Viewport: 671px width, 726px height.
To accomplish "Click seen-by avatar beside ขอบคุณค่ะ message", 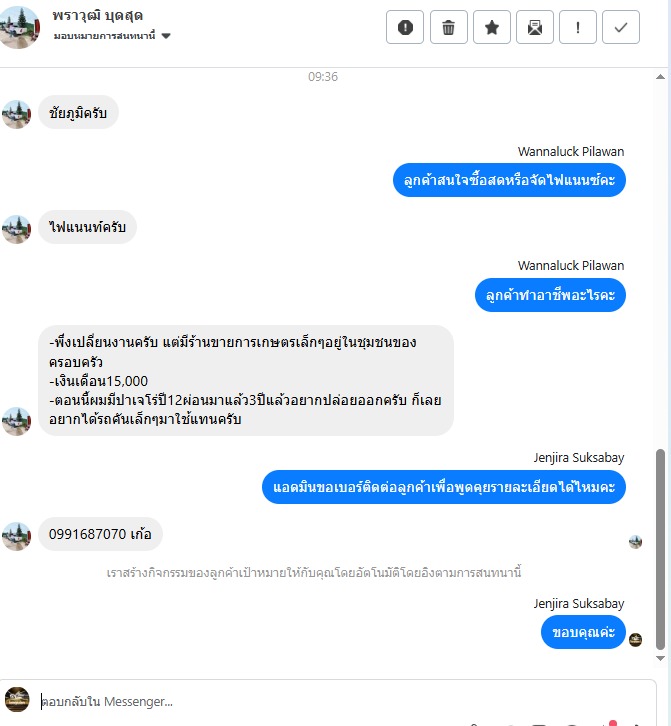I will 635,640.
